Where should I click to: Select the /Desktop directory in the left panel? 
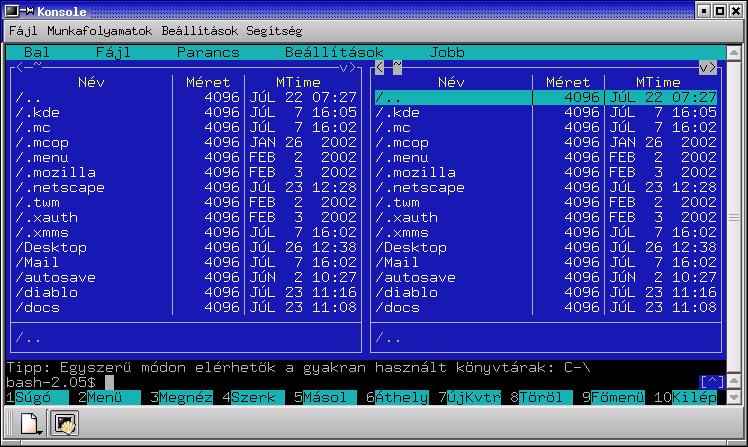coord(52,247)
